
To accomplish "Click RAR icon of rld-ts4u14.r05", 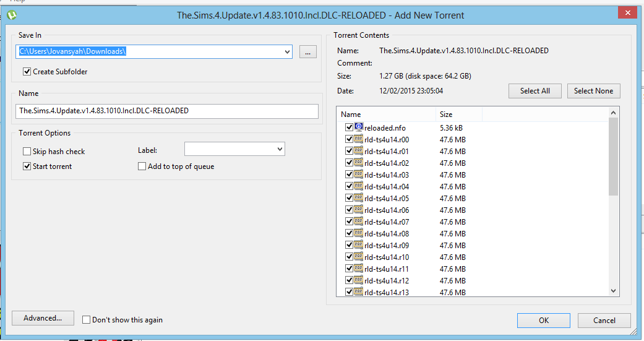I will (x=359, y=197).
